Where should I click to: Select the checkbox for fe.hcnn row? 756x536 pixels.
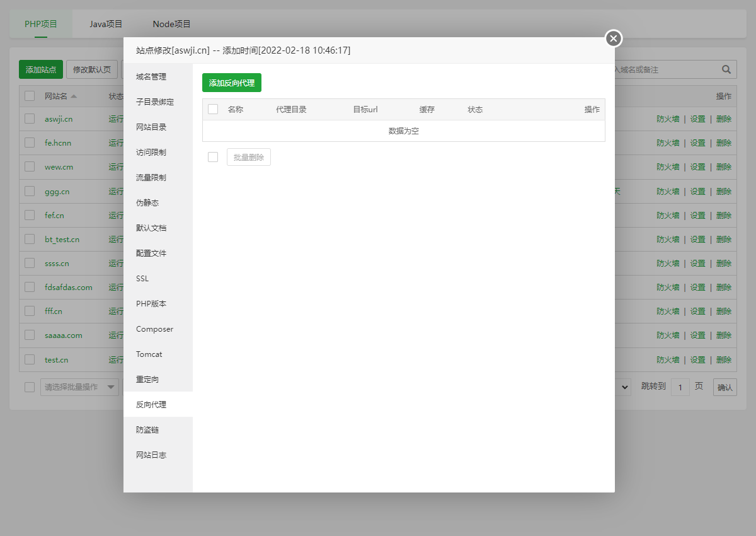click(x=29, y=143)
